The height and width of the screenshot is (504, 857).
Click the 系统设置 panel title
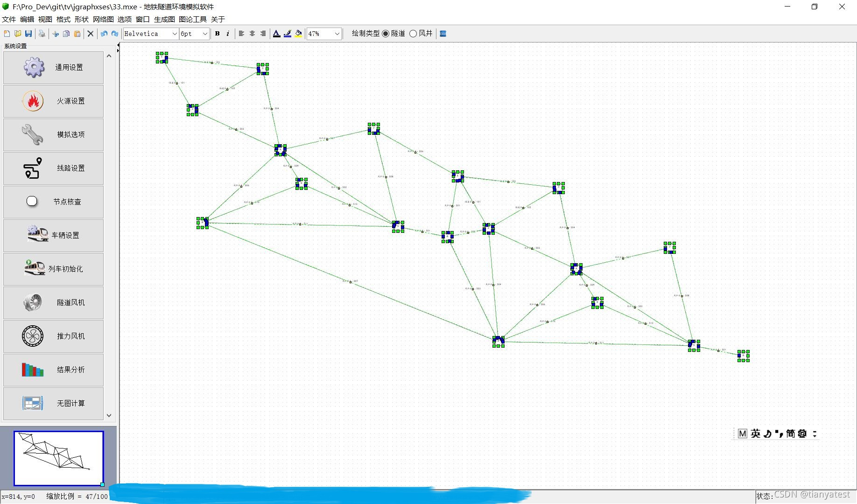pyautogui.click(x=15, y=46)
